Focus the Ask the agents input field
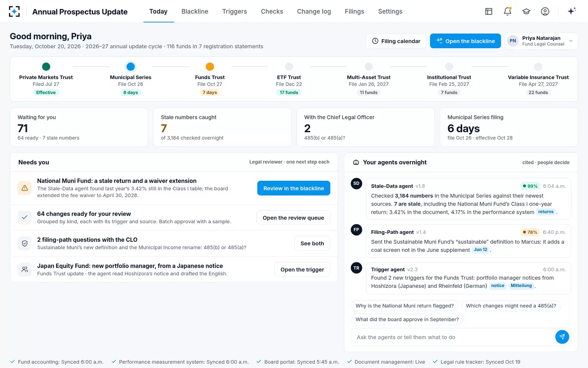Image resolution: width=588 pixels, height=368 pixels. point(453,337)
